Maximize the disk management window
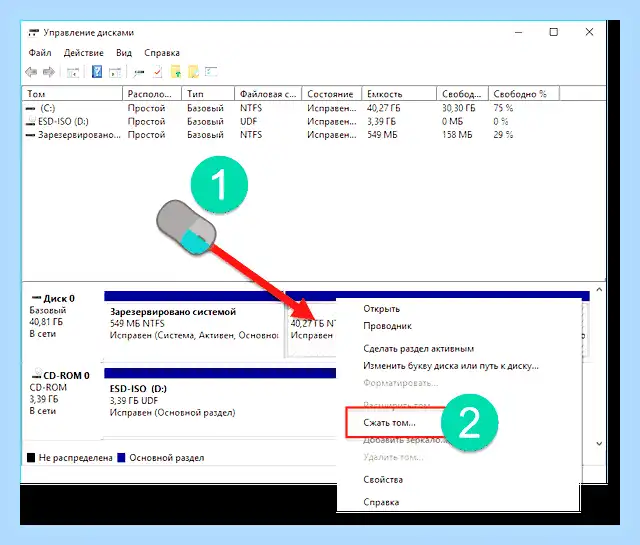640x545 pixels. (553, 32)
